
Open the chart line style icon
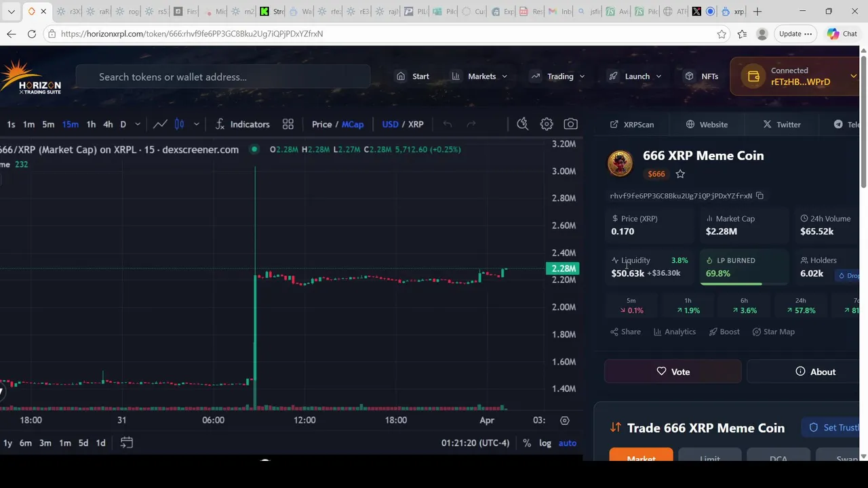pos(160,124)
